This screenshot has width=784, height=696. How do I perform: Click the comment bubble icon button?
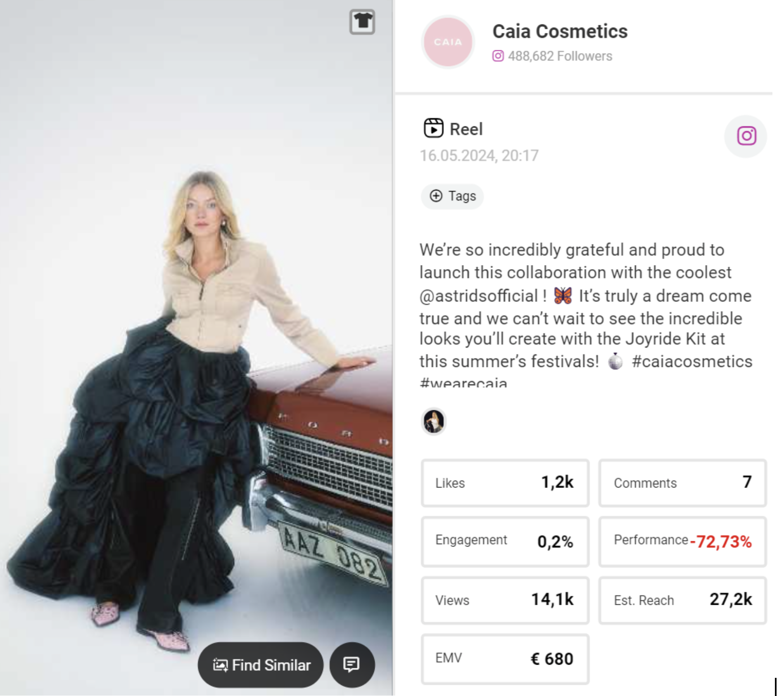[352, 664]
